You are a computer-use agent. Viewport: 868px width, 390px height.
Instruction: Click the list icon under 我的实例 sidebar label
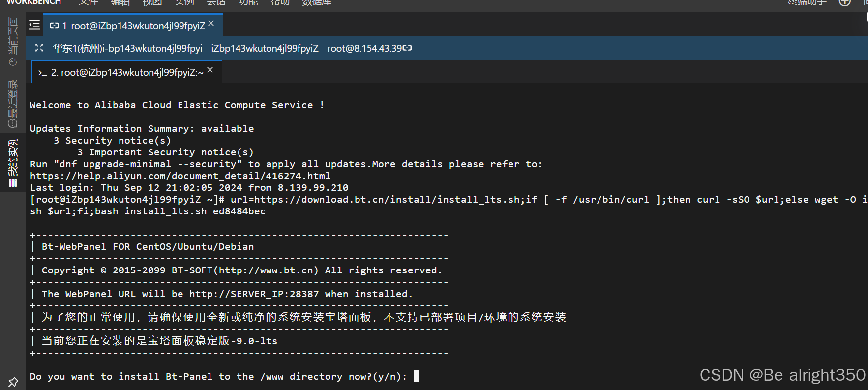coord(13,183)
